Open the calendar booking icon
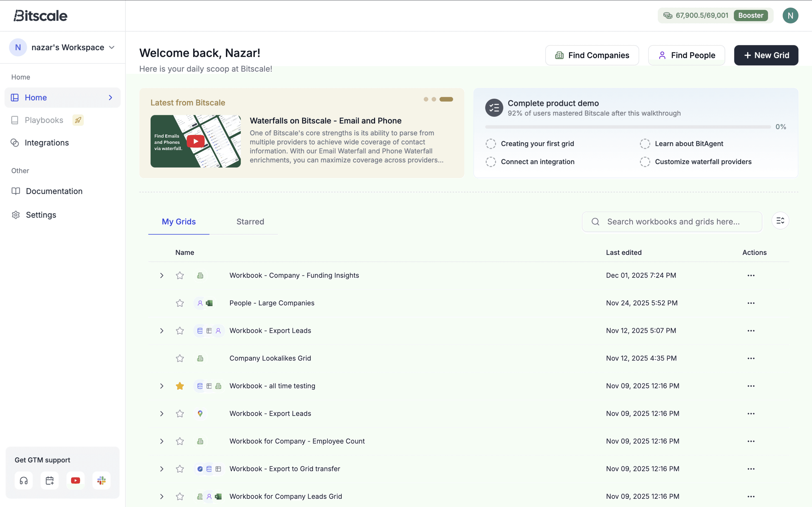 tap(50, 480)
